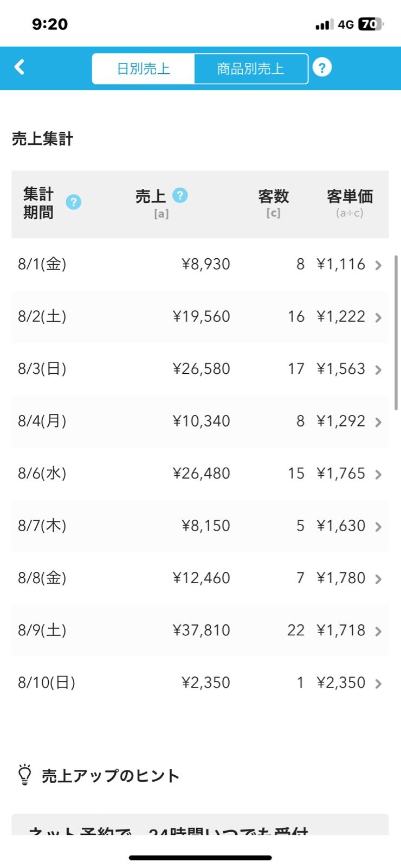This screenshot has height=868, width=401.
Task: Expand details for 8/1(金) row
Action: [x=378, y=265]
